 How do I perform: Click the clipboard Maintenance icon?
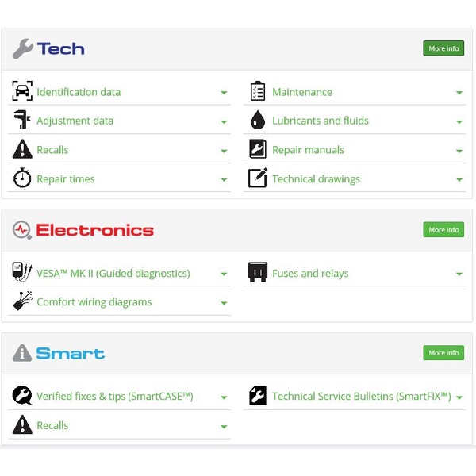point(258,90)
